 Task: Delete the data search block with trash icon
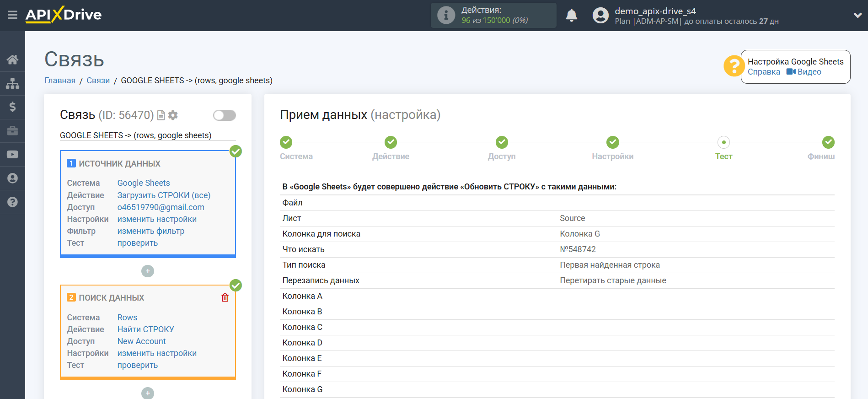[225, 298]
